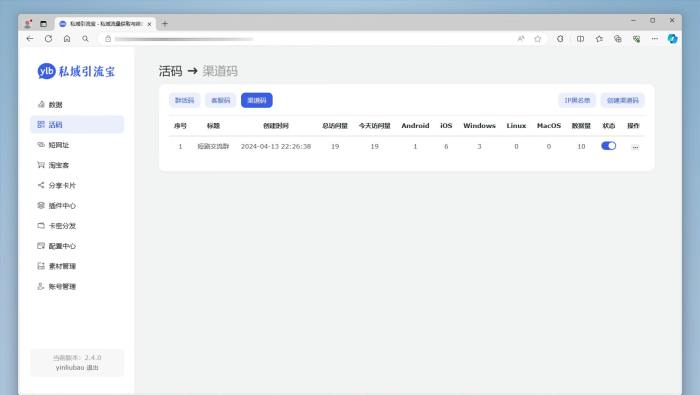Viewport: 700px width, 395px height.
Task: Click the 创建渠道码 button
Action: 623,100
